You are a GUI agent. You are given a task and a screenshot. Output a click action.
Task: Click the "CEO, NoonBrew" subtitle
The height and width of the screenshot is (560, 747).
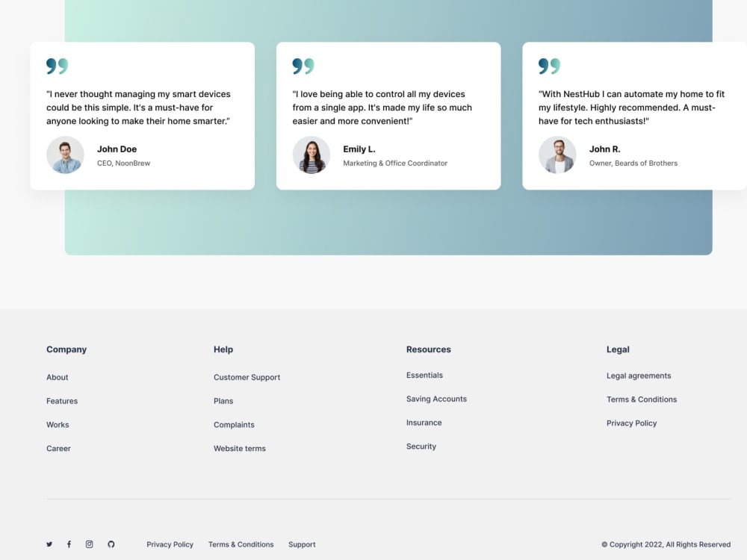pyautogui.click(x=123, y=164)
